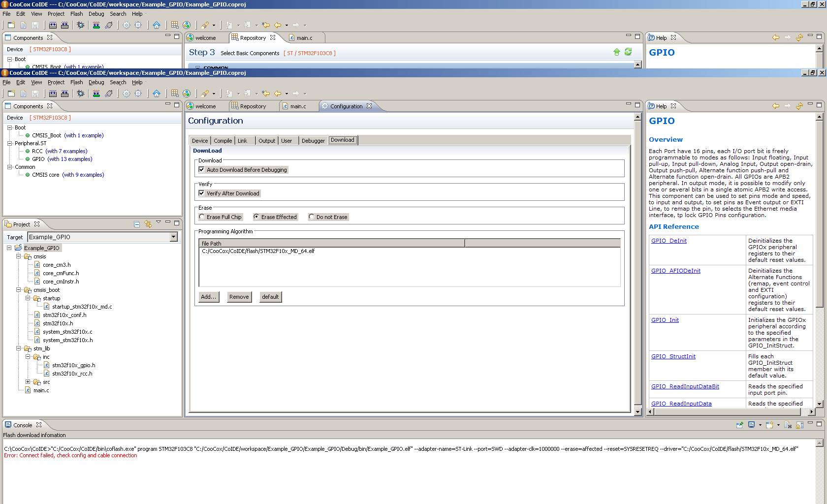The height and width of the screenshot is (504, 827).
Task: Click blue Home icon in lower window toolbar
Action: point(156,94)
